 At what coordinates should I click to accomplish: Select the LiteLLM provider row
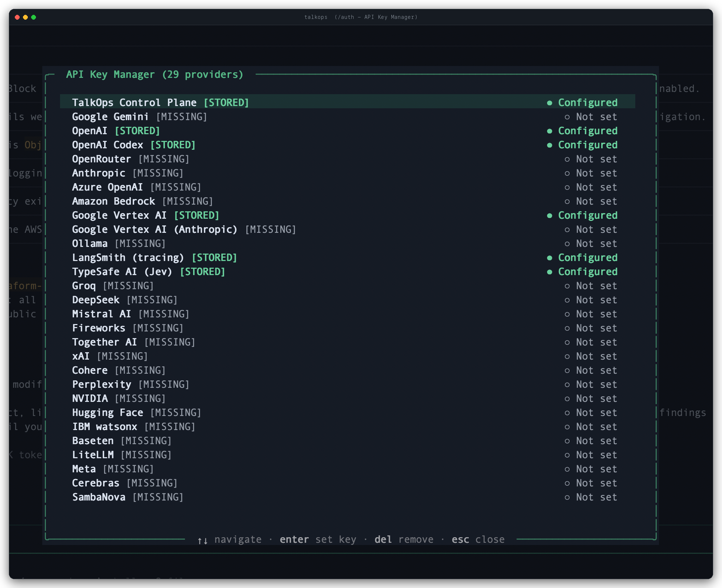click(347, 455)
